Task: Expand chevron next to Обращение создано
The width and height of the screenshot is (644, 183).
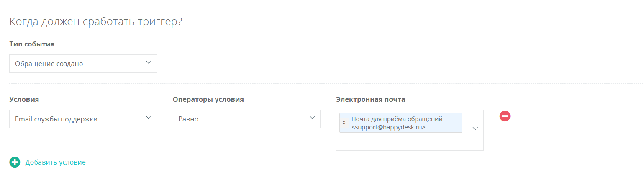Action: (x=148, y=62)
